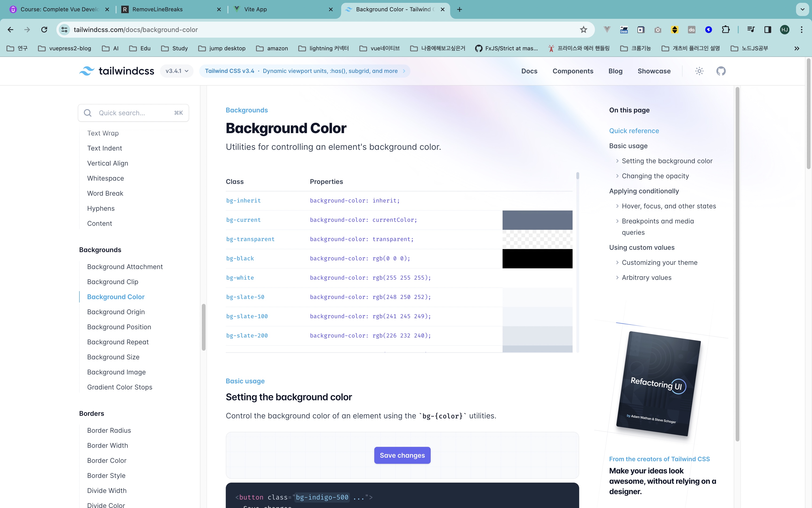
Task: Click the bg-current color swatch
Action: [x=537, y=220]
